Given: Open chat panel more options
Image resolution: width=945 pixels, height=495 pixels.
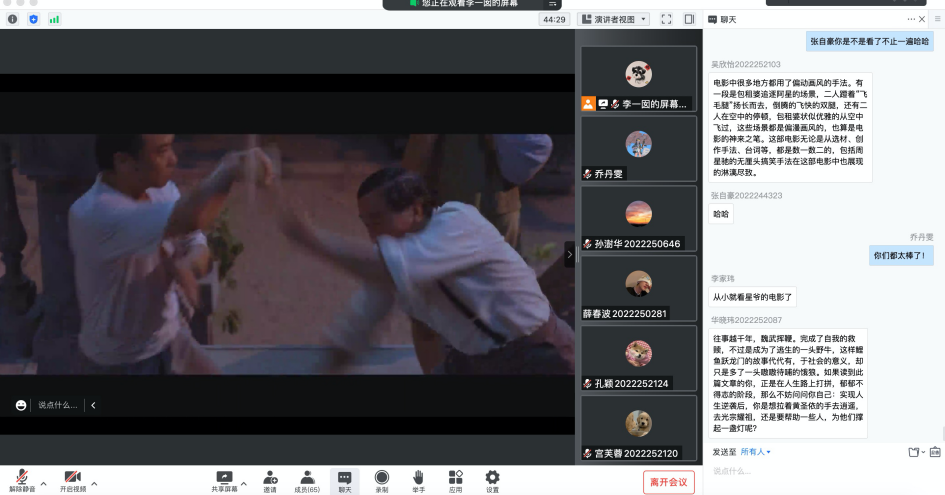Looking at the screenshot, I should (911, 19).
